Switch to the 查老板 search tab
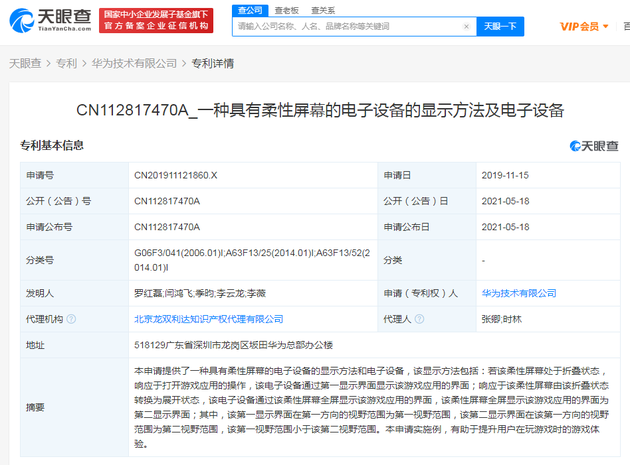 [x=287, y=9]
